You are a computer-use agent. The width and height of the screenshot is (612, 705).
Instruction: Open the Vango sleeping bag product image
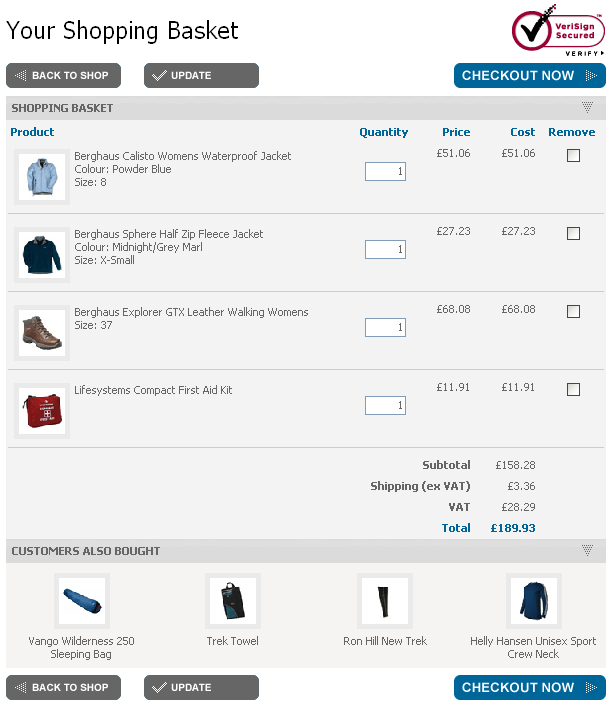[82, 601]
